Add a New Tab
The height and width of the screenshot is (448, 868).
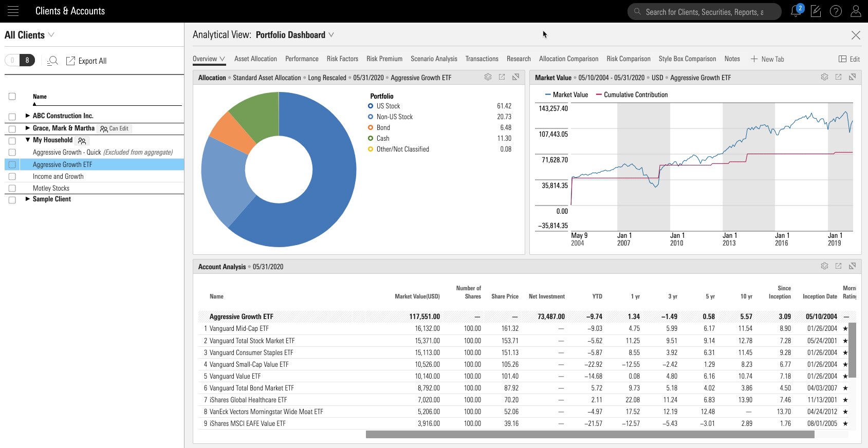coord(767,59)
